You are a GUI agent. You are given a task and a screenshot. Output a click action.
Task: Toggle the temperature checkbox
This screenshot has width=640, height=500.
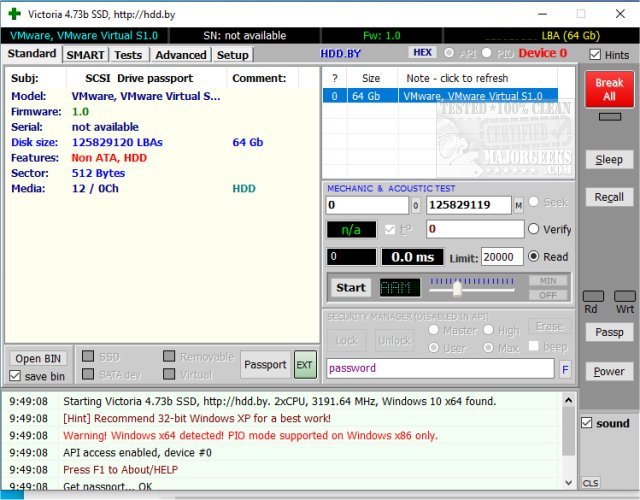(390, 230)
